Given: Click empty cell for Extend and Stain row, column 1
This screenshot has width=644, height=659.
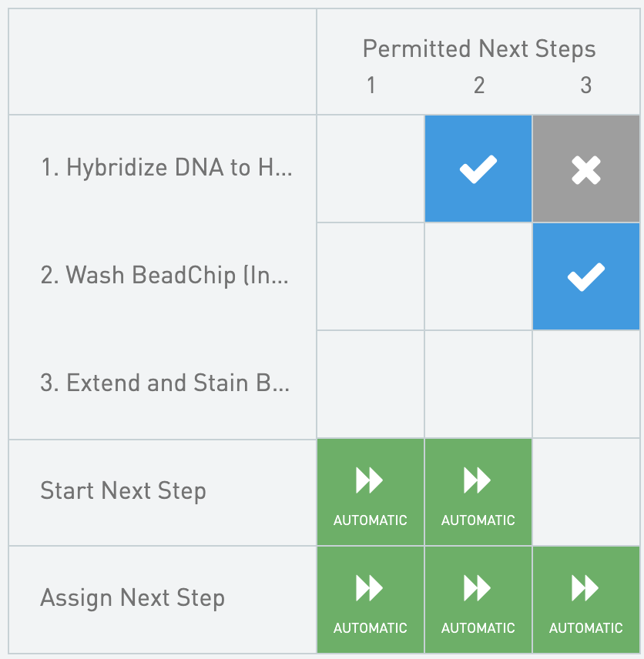Looking at the screenshot, I should 370,385.
